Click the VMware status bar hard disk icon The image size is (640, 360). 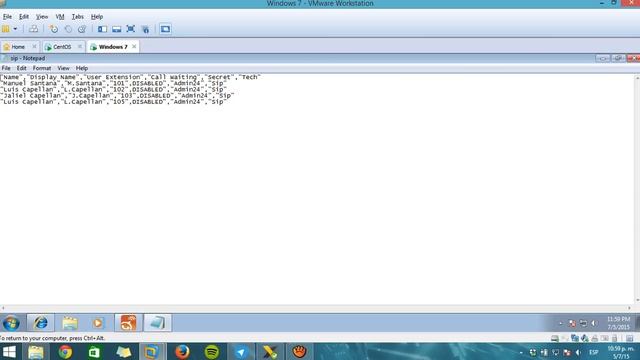(x=554, y=338)
